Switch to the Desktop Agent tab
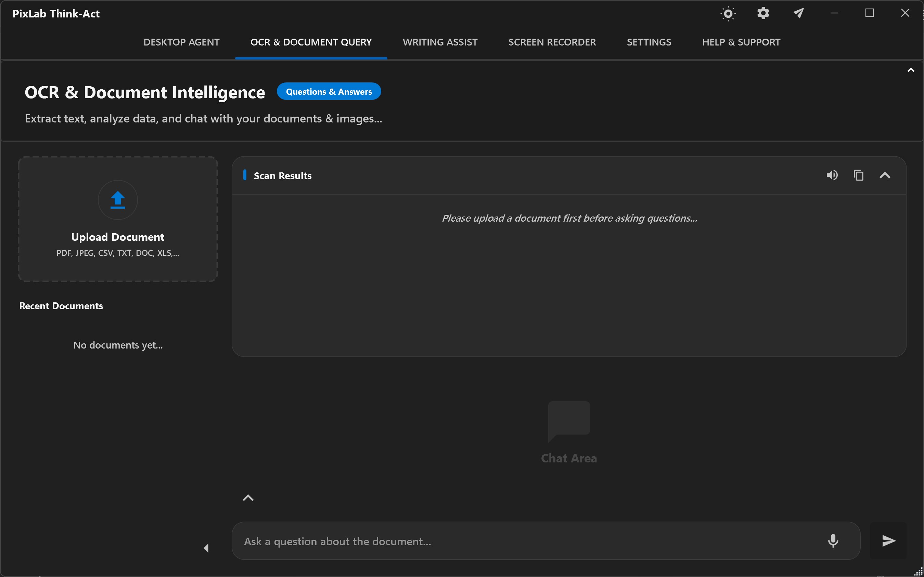This screenshot has width=924, height=577. [181, 42]
